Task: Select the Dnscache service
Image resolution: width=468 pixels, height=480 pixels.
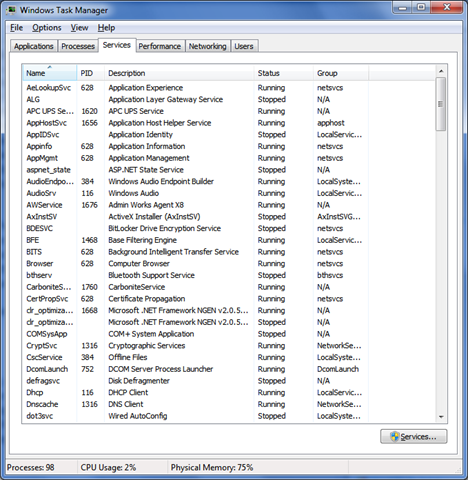Action: 42,404
